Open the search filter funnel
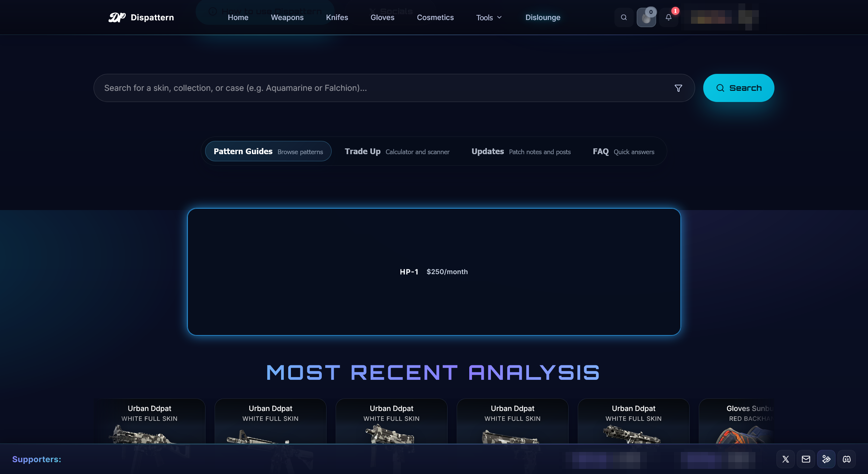 (678, 88)
